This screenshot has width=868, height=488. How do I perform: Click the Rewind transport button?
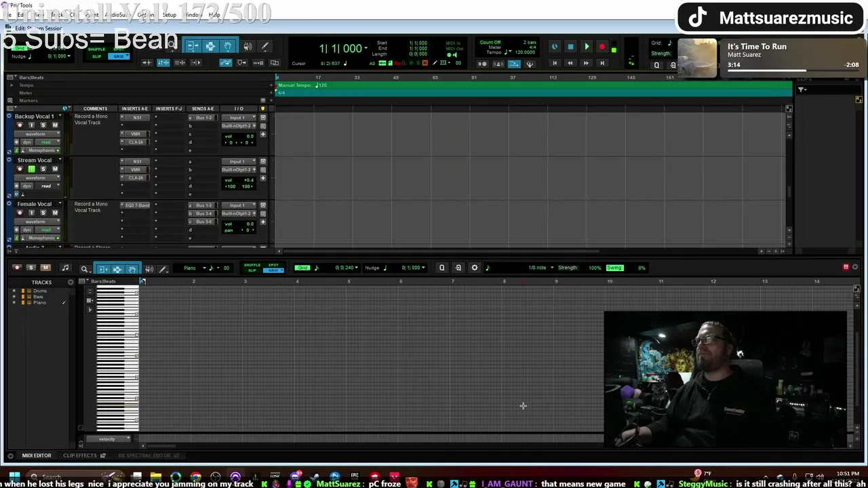point(570,63)
